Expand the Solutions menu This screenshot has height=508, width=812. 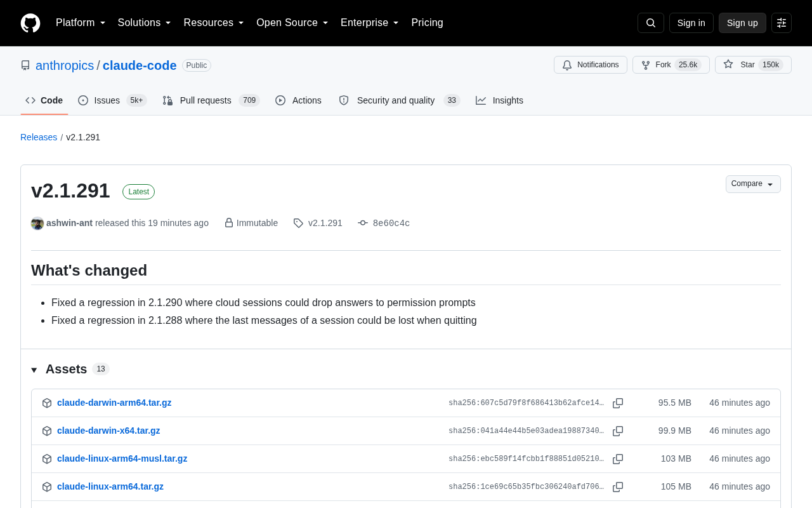pos(145,23)
